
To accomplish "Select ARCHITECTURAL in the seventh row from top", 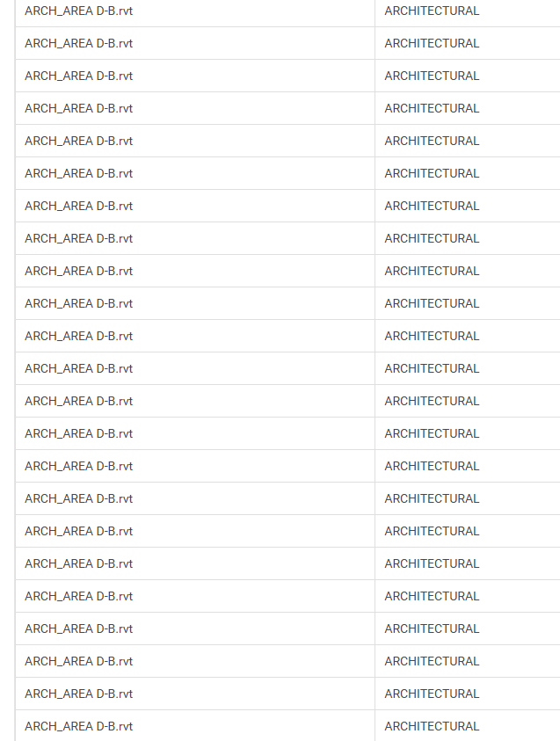I will (432, 206).
